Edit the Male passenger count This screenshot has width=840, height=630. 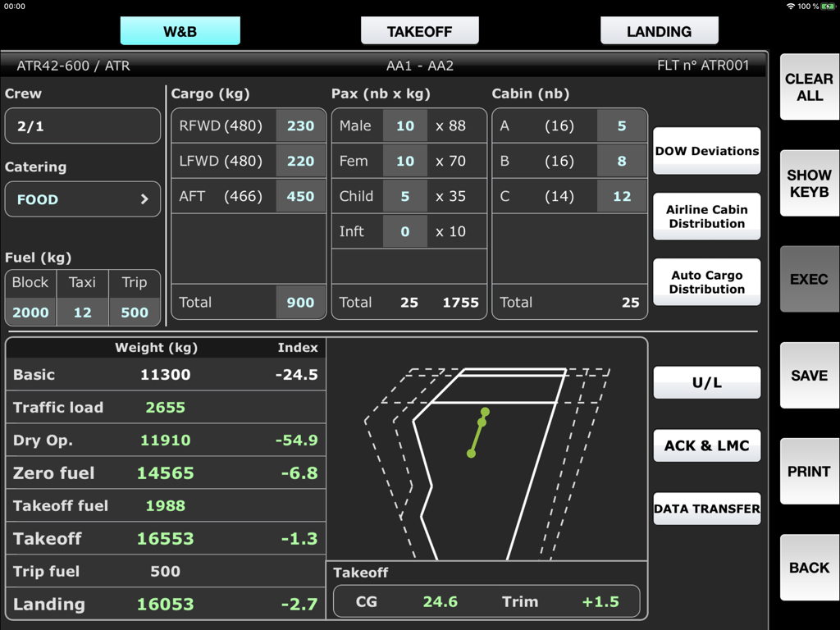405,126
